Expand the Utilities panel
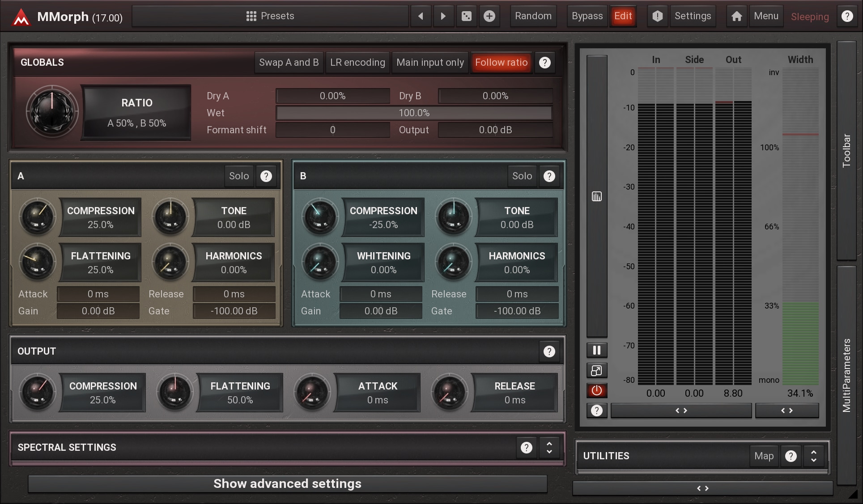Image resolution: width=863 pixels, height=504 pixels. (x=813, y=456)
